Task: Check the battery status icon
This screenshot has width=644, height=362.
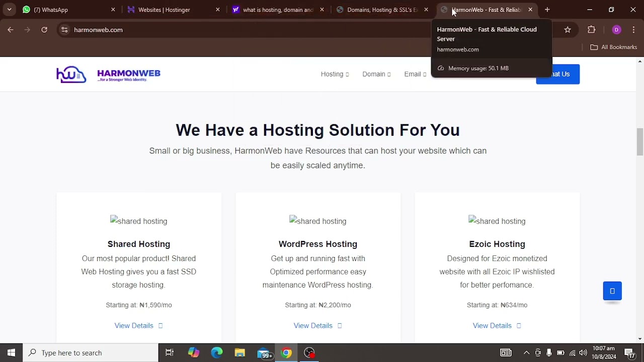Action: pyautogui.click(x=560, y=352)
